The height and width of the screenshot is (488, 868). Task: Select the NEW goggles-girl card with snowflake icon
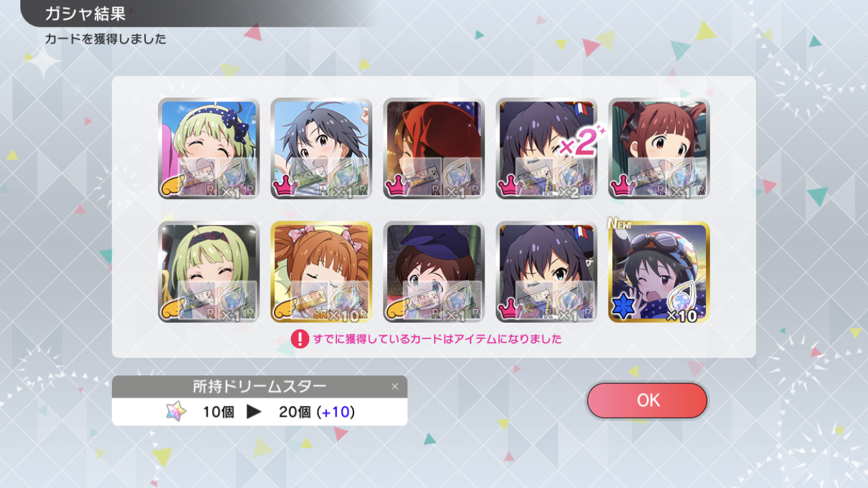tap(658, 272)
